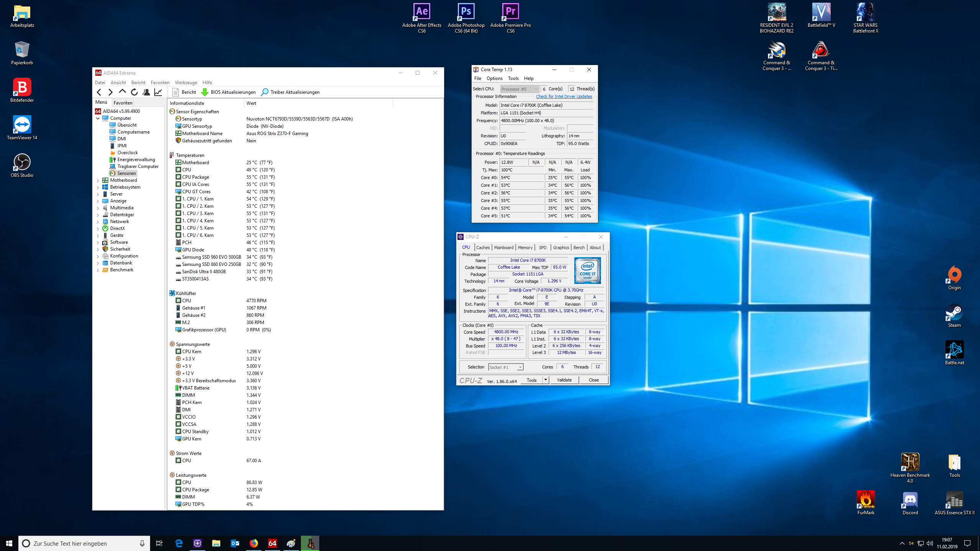The height and width of the screenshot is (551, 980).
Task: Open the Origin desktop icon
Action: coord(954,278)
